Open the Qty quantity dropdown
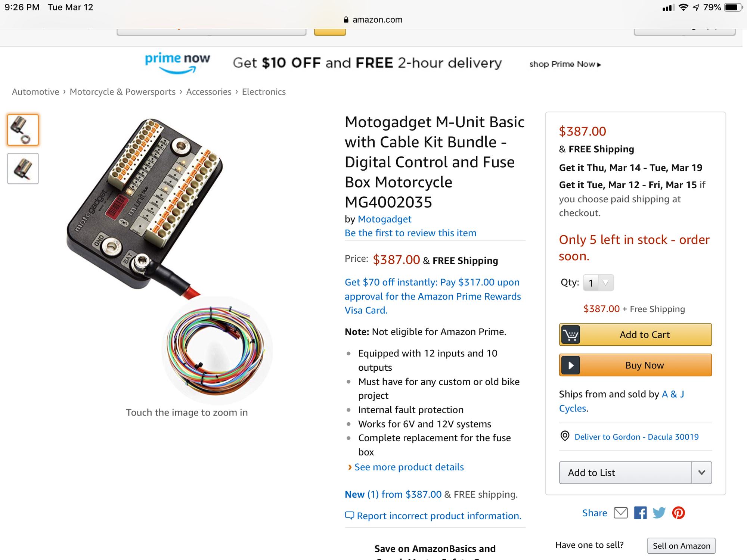Image resolution: width=747 pixels, height=560 pixels. 598,283
